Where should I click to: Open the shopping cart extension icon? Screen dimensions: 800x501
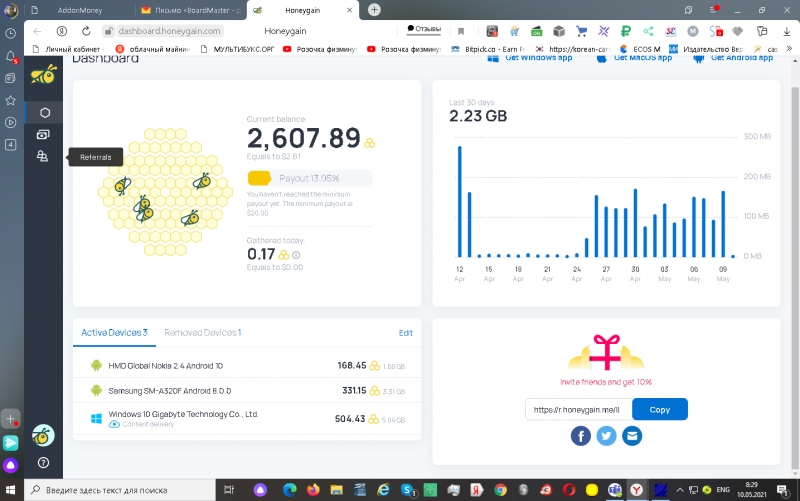point(581,31)
